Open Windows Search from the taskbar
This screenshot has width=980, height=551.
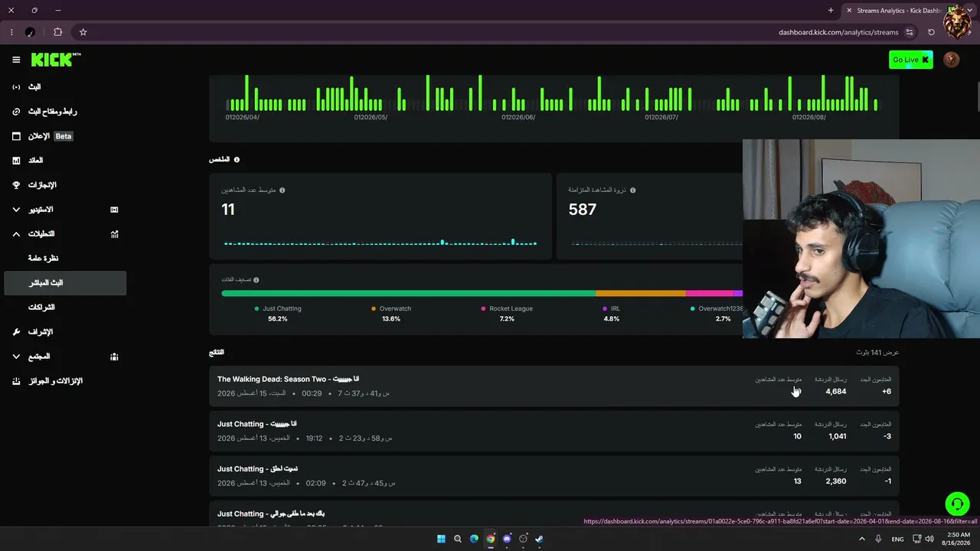coord(458,539)
